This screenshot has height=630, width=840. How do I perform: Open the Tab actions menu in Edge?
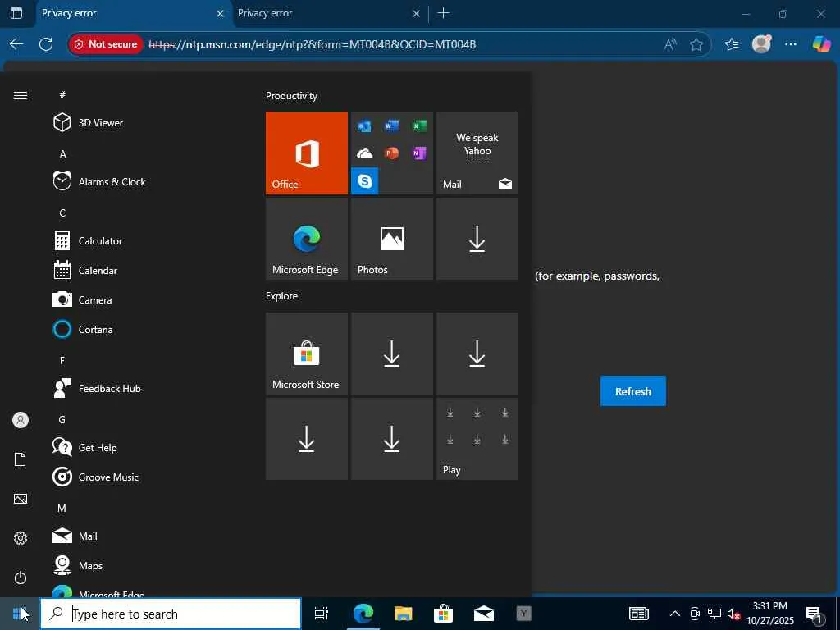point(16,13)
